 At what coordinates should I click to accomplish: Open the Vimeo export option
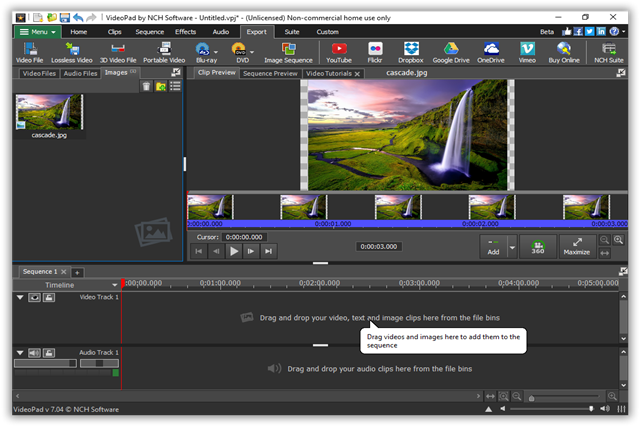pyautogui.click(x=527, y=53)
